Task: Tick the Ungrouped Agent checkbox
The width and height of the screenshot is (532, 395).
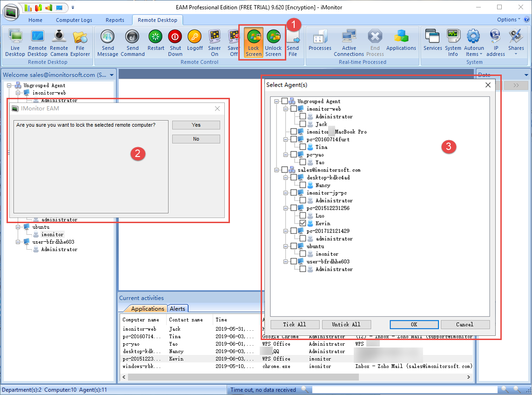Action: (285, 101)
